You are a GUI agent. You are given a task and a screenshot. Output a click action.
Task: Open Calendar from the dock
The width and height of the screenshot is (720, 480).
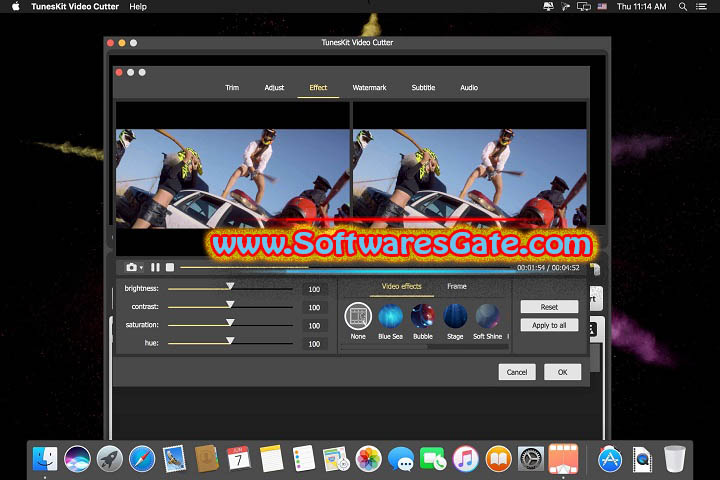[239, 458]
